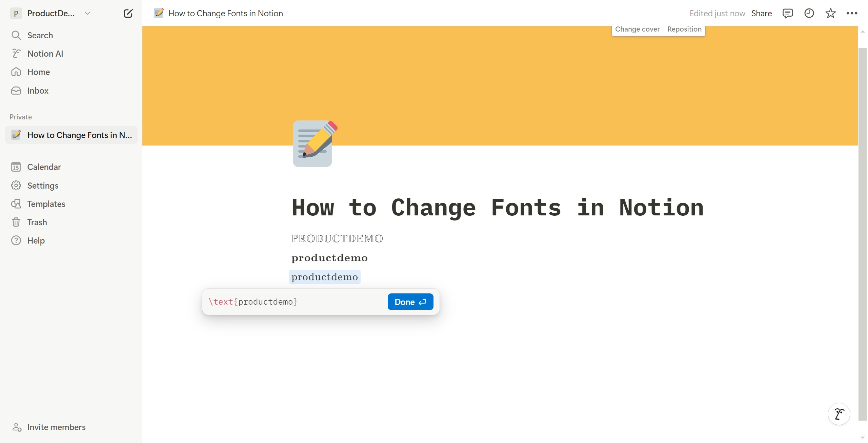
Task: Open the three-dot page options menu
Action: (x=852, y=13)
